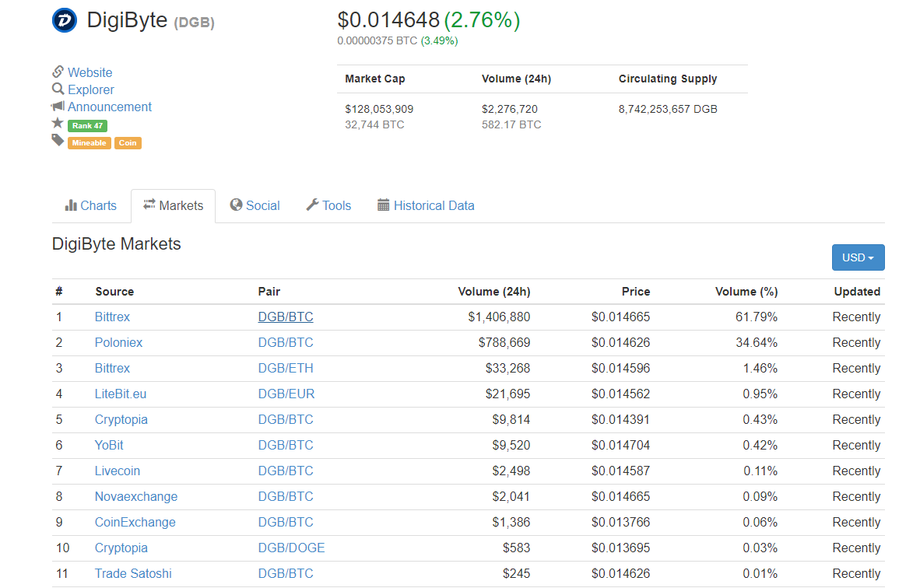Open Cryptopia source in row 10
The width and height of the screenshot is (920, 588).
pos(121,548)
